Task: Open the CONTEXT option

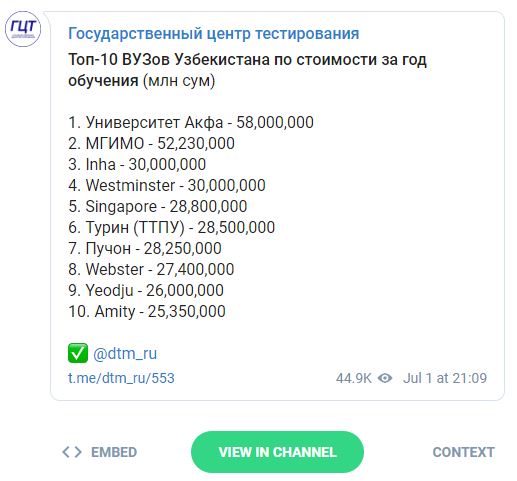Action: 463,452
